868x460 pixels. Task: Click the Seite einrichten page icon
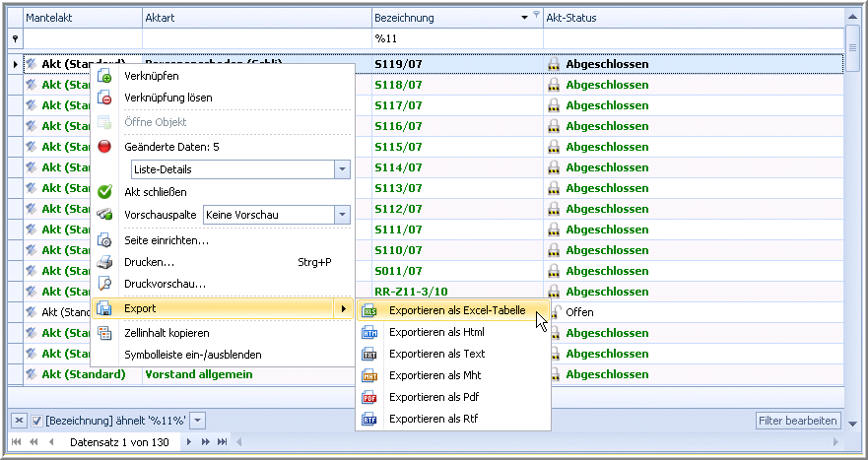pyautogui.click(x=105, y=240)
